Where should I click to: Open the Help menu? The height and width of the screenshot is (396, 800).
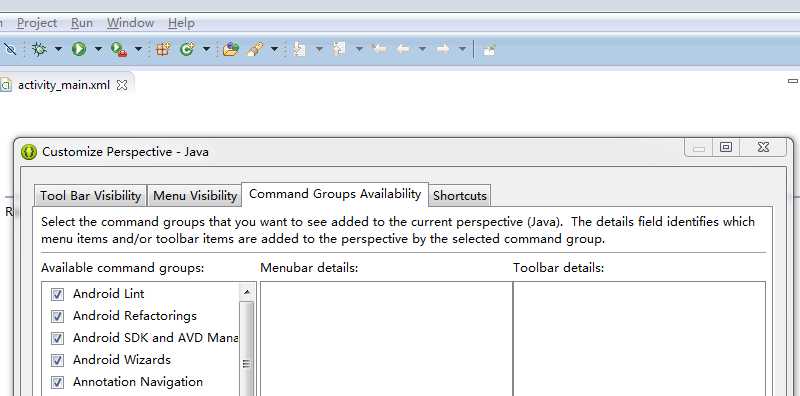click(x=181, y=23)
